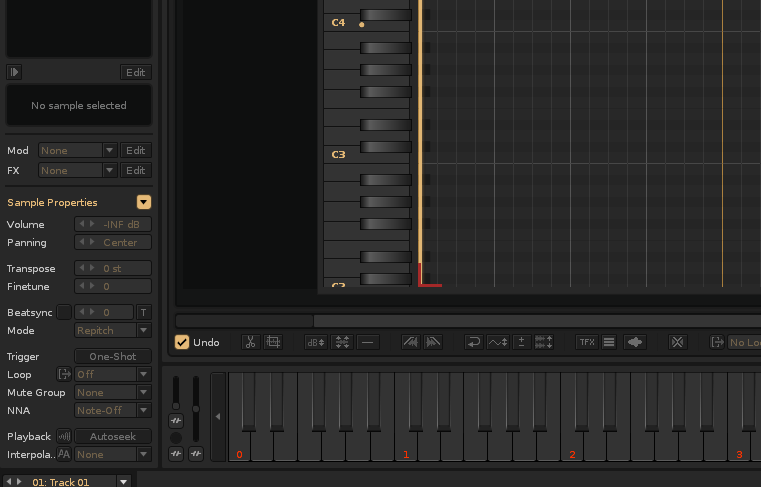Click the play sample icon above preview

[14, 72]
